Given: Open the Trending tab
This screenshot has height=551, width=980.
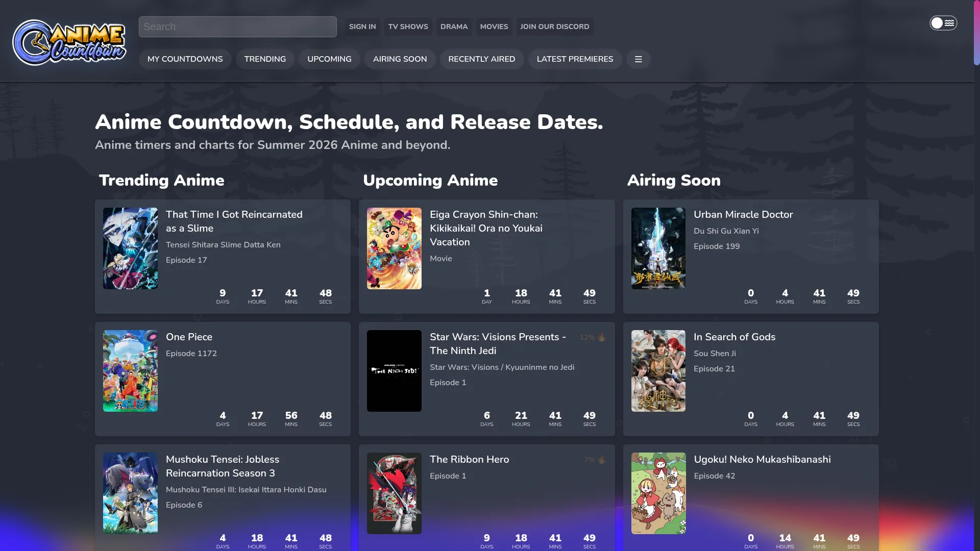Looking at the screenshot, I should [x=265, y=59].
